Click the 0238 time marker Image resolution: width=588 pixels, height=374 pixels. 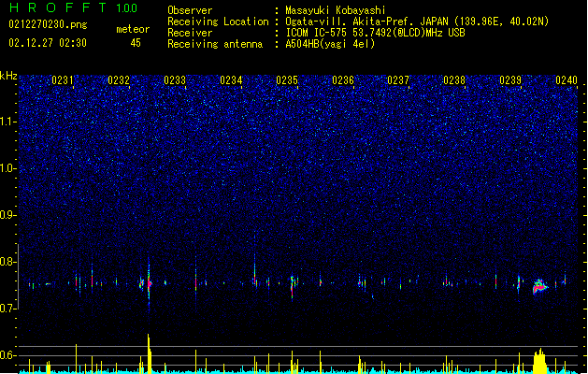click(x=454, y=80)
